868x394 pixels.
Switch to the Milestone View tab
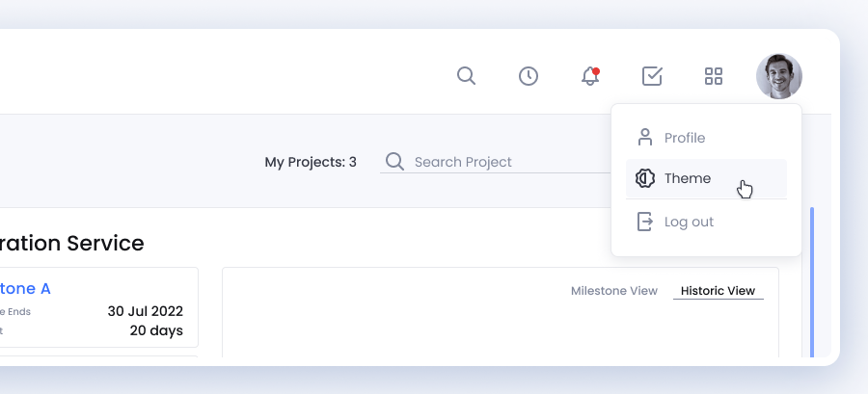click(x=614, y=291)
